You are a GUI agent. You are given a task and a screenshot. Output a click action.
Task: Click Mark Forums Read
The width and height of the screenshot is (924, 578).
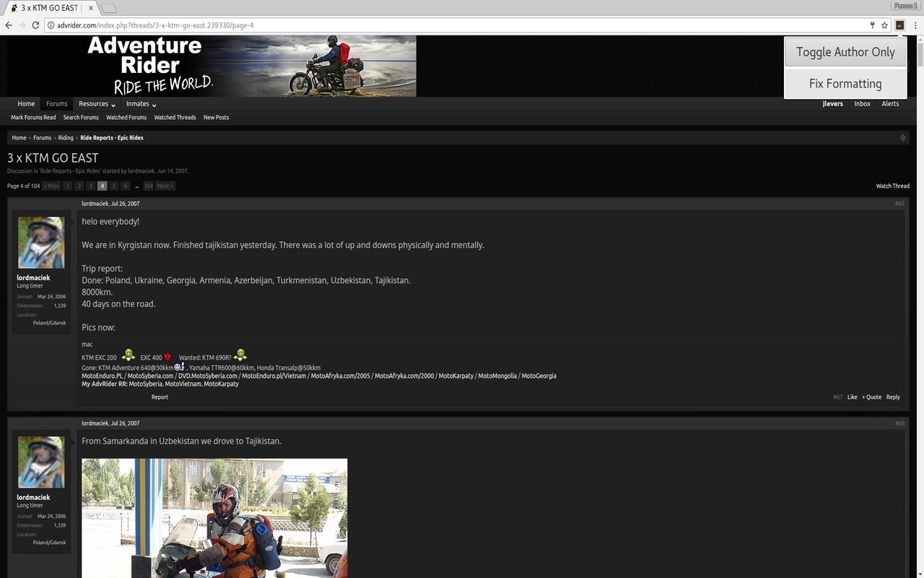click(x=33, y=118)
